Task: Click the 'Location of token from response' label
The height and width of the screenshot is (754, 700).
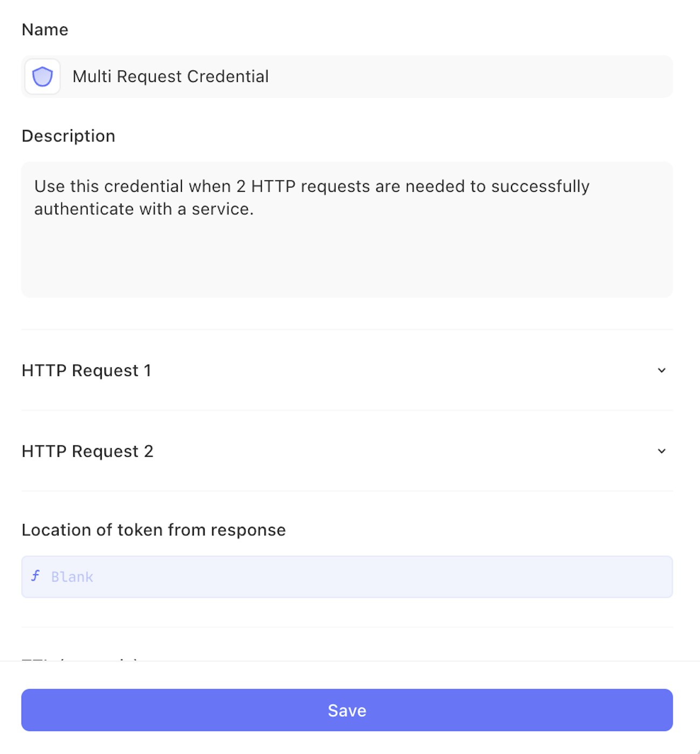Action: pos(153,530)
